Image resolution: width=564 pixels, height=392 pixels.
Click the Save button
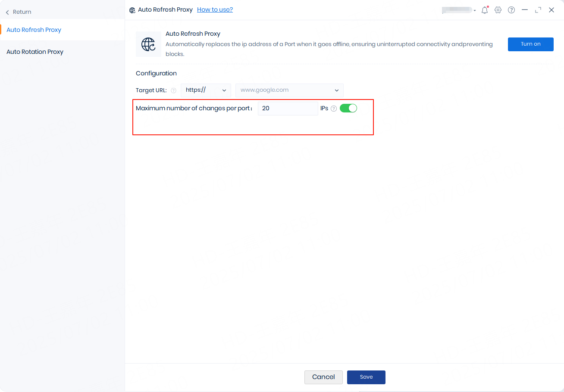366,377
